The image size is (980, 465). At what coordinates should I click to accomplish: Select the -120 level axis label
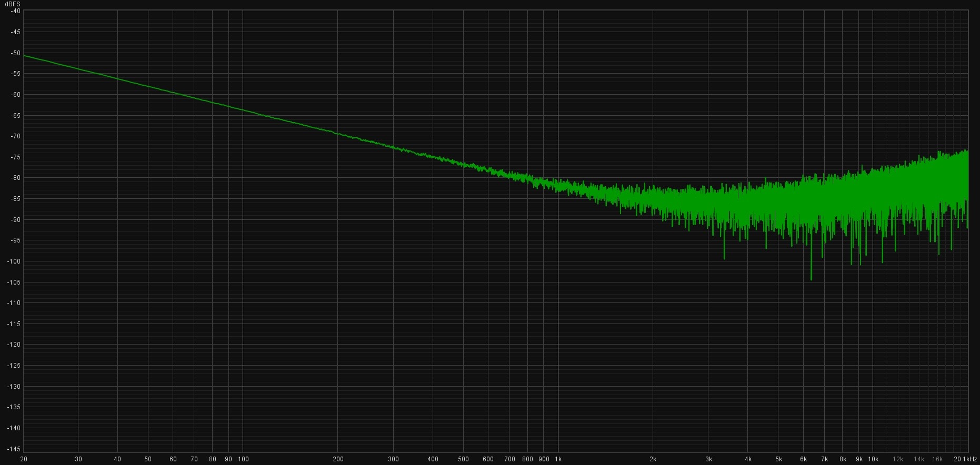pos(14,345)
